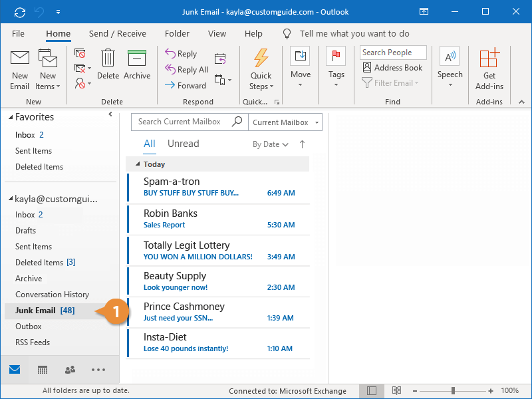Open the Customize Quick Access Toolbar arrow
532x399 pixels.
(58, 12)
